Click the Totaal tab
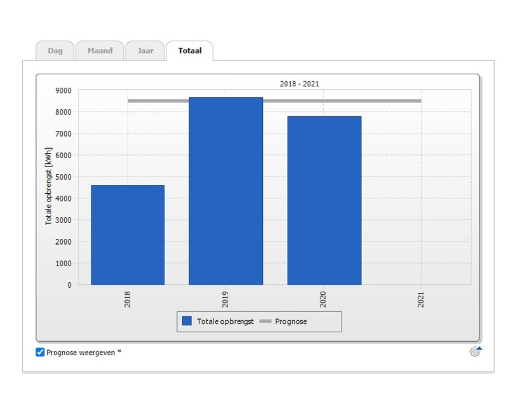The image size is (508, 420). point(190,51)
